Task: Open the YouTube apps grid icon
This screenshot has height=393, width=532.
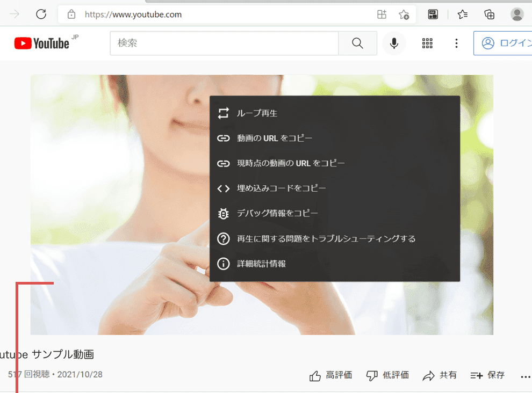Action: click(427, 43)
